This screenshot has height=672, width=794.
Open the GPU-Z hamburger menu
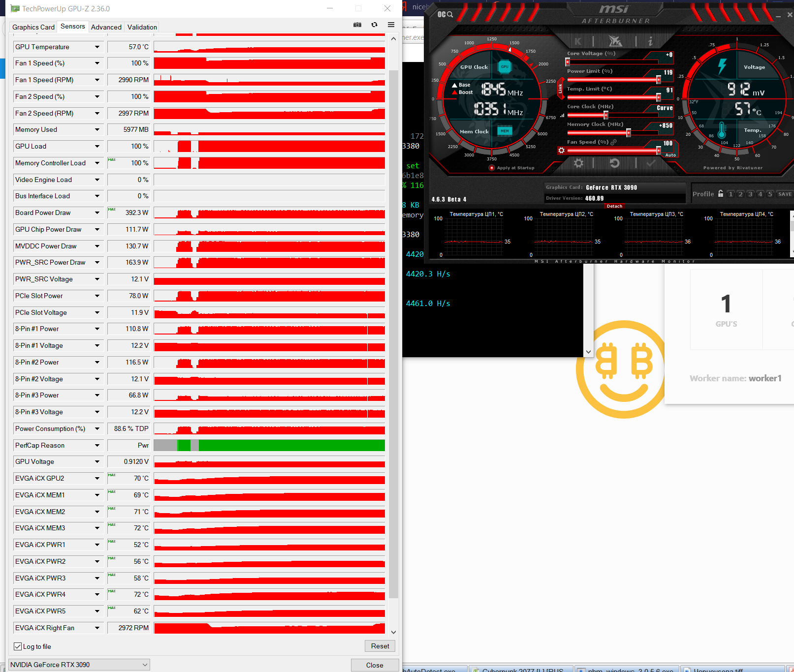point(391,25)
